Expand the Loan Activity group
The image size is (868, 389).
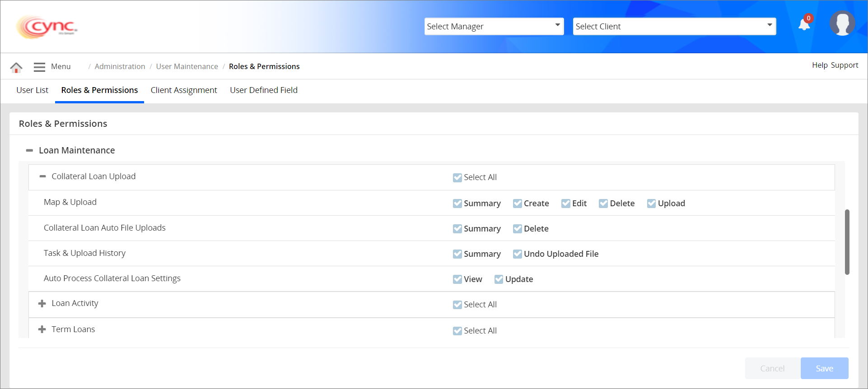[x=42, y=304]
